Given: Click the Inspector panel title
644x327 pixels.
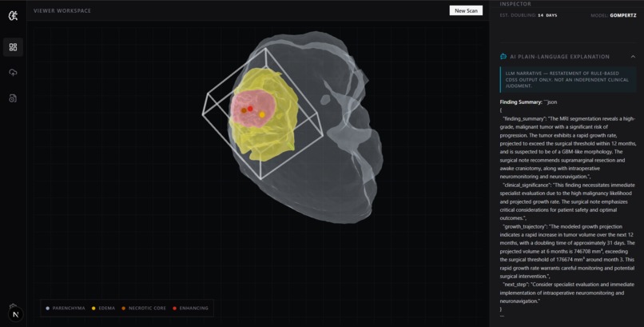Looking at the screenshot, I should click(515, 4).
